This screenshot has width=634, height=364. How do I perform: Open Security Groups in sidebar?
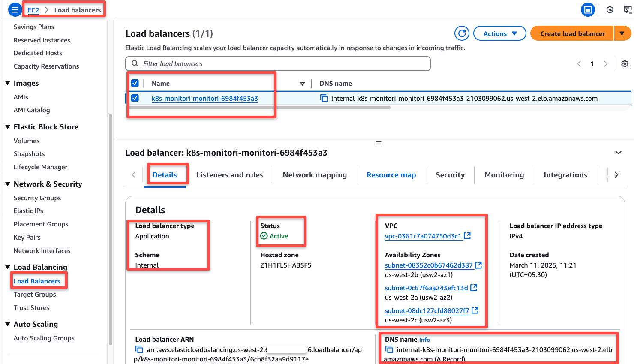(37, 198)
